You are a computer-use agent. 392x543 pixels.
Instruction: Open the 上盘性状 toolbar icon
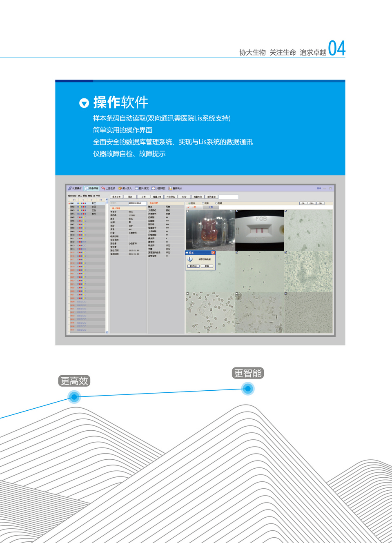point(103,189)
